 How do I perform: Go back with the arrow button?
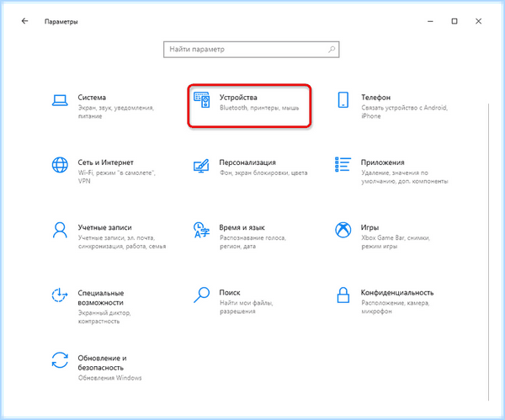coord(24,21)
